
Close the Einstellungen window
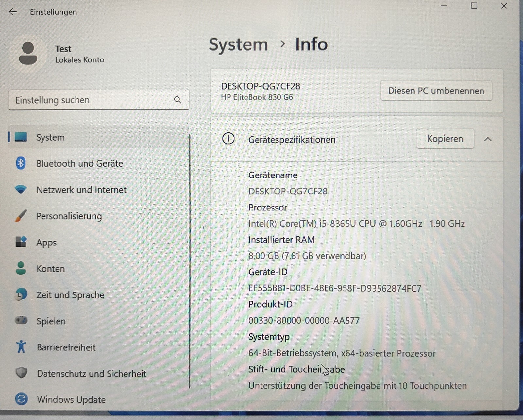(x=504, y=6)
